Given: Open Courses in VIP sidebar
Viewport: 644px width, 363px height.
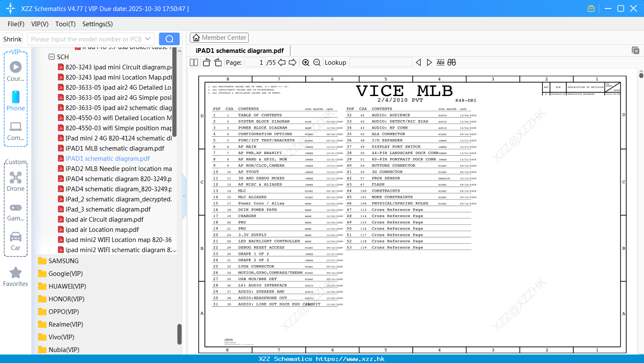Looking at the screenshot, I should (16, 71).
